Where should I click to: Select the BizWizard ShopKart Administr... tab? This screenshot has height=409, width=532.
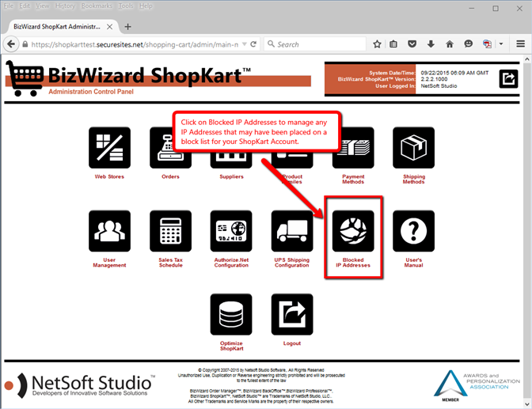57,26
